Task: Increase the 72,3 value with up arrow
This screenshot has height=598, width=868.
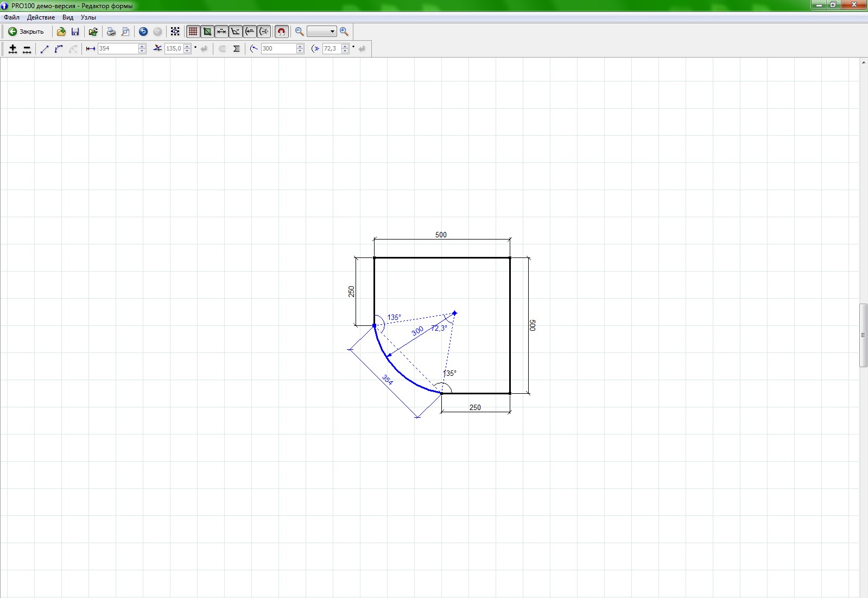Action: [345, 46]
